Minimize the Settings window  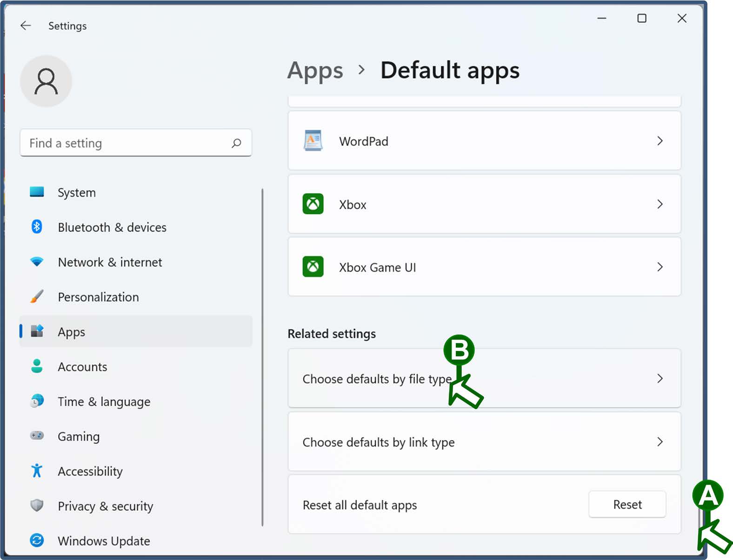coord(602,18)
